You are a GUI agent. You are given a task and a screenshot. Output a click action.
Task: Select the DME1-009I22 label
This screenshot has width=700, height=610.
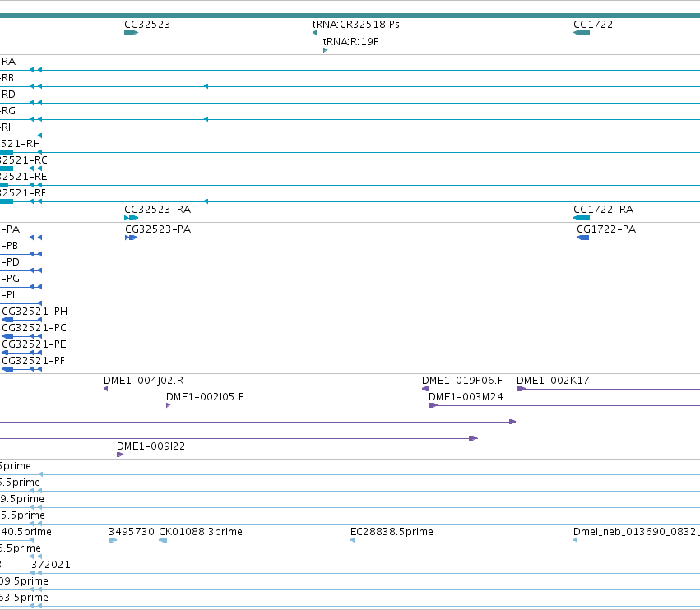[x=151, y=446]
